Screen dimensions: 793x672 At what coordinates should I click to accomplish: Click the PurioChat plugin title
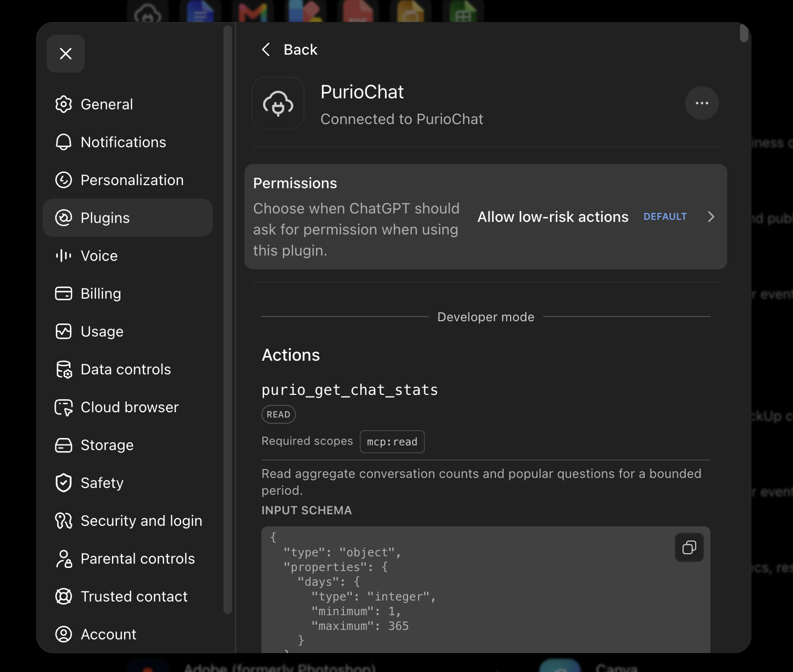coord(362,92)
